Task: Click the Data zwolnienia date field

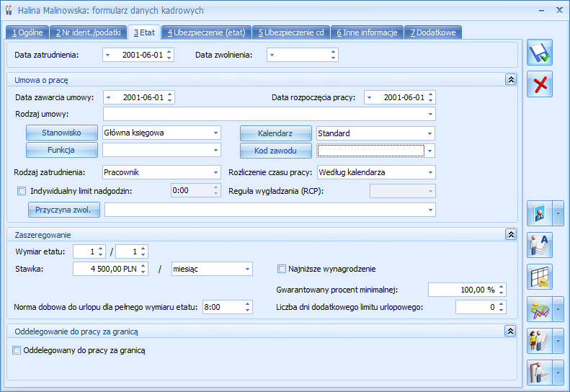Action: point(303,55)
